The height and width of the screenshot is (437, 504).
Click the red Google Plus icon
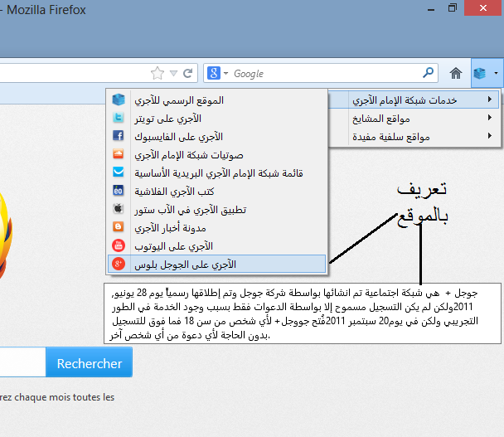coord(119,264)
